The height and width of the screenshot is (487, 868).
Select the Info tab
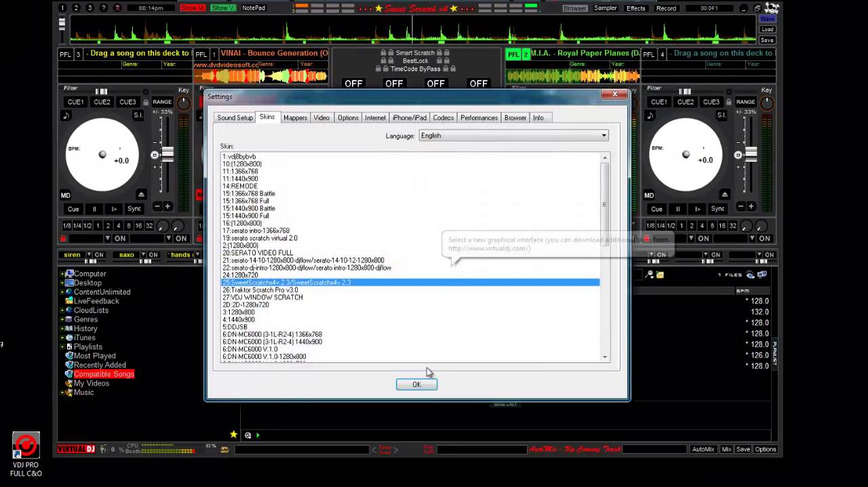point(538,117)
